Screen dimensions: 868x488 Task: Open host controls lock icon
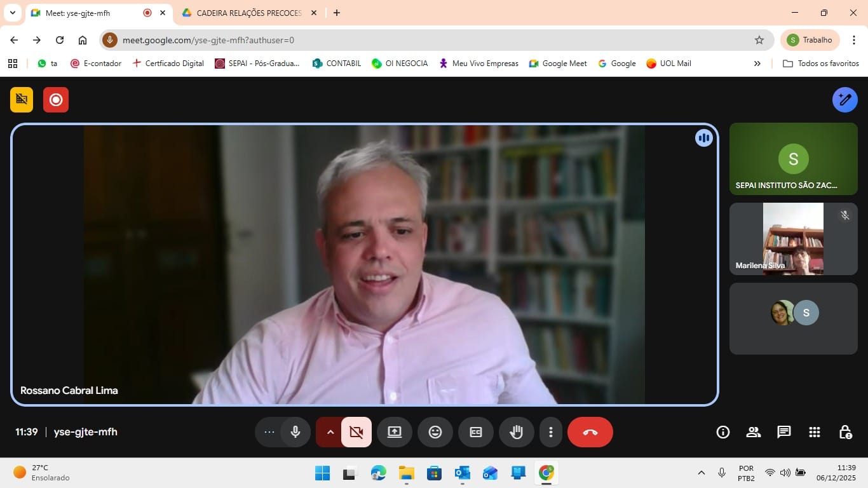844,432
